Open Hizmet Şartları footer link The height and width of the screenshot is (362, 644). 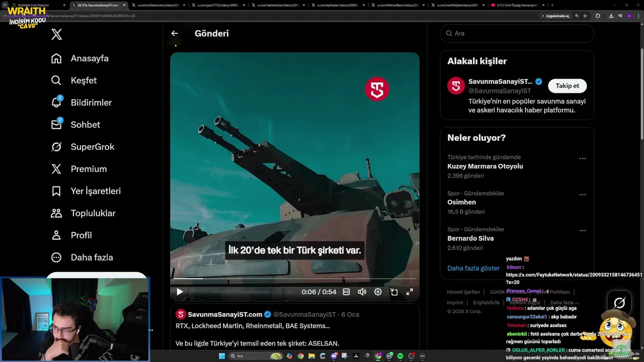click(x=463, y=292)
